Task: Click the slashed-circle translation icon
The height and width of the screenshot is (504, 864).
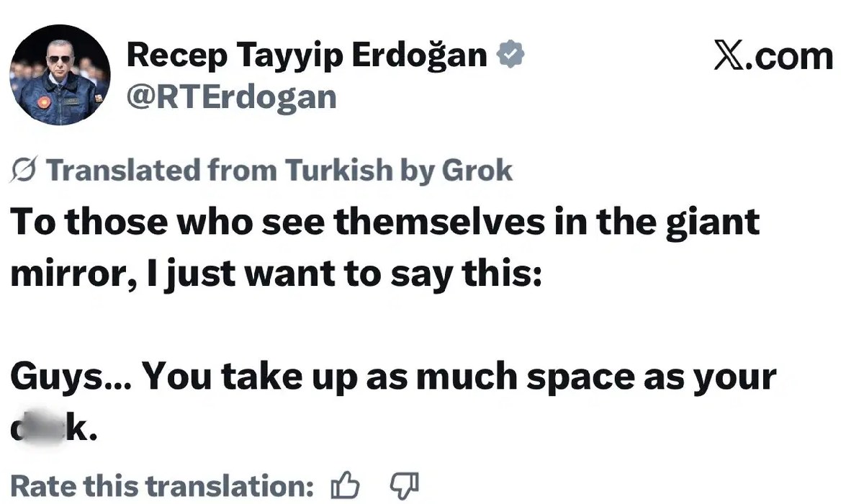Action: tap(26, 171)
